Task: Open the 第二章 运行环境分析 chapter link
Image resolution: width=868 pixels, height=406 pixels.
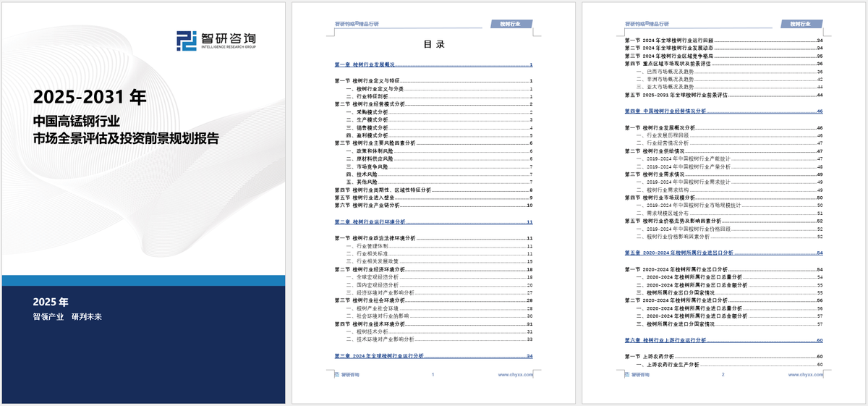Action: (x=370, y=222)
